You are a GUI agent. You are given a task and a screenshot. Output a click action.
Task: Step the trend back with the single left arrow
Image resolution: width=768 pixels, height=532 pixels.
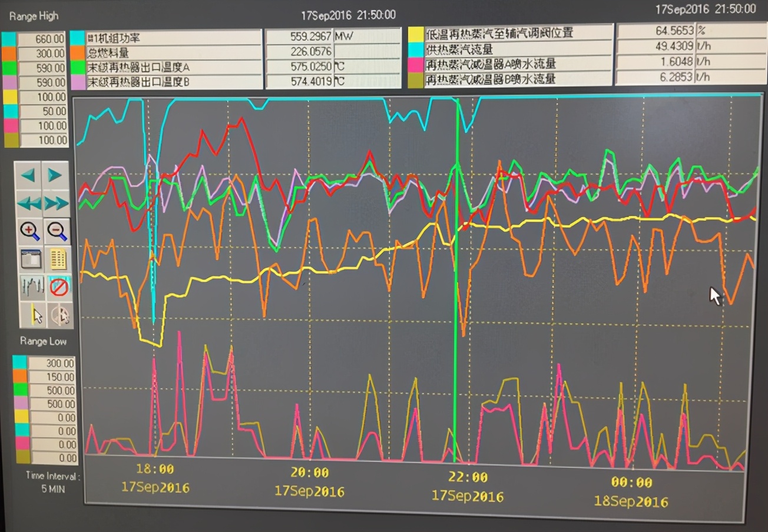(x=28, y=175)
